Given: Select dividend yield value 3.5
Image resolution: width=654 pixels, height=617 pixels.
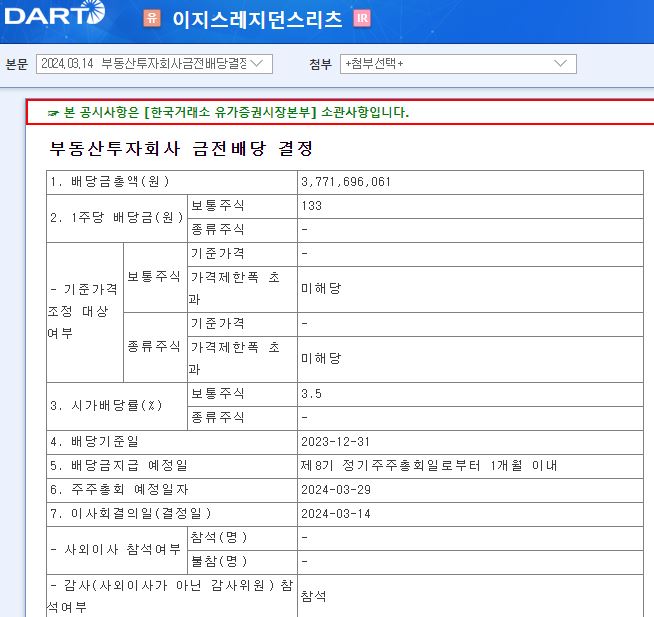Looking at the screenshot, I should tap(311, 394).
